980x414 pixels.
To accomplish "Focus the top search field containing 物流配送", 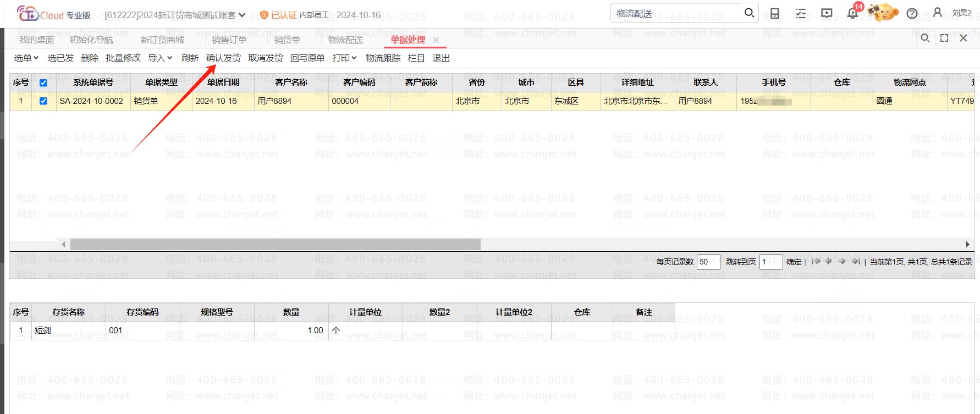I will [x=678, y=13].
